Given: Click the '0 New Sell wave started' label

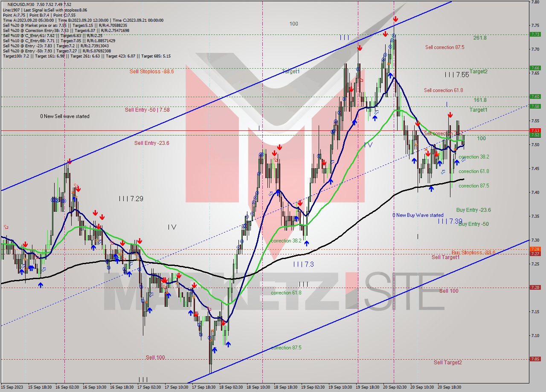Looking at the screenshot, I should pos(65,116).
